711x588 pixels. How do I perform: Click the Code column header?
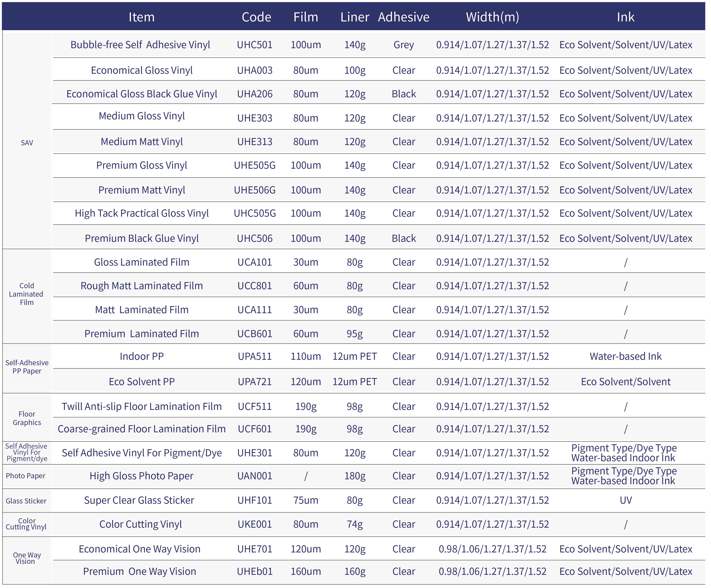pos(256,17)
